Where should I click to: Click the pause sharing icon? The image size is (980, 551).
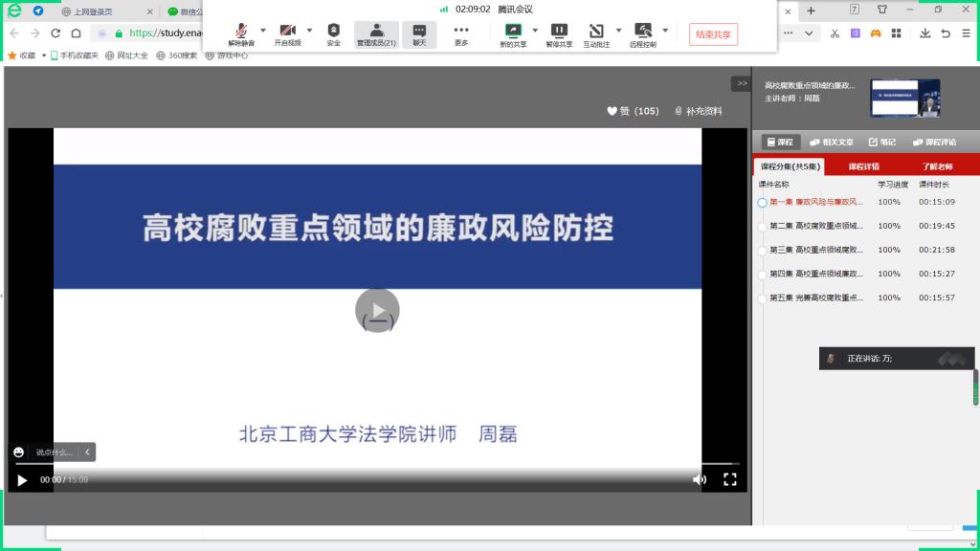tap(559, 33)
